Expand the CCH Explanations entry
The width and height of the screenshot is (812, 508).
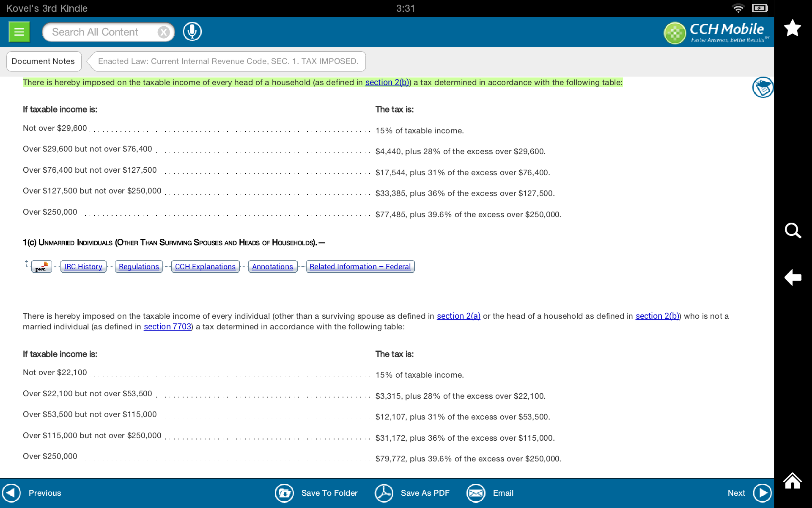pyautogui.click(x=205, y=267)
